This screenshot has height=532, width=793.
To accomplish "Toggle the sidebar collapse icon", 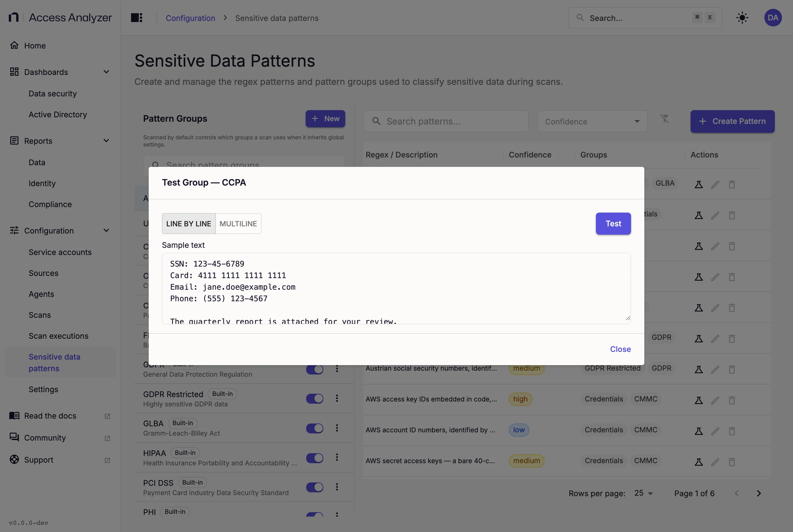I will 137,18.
